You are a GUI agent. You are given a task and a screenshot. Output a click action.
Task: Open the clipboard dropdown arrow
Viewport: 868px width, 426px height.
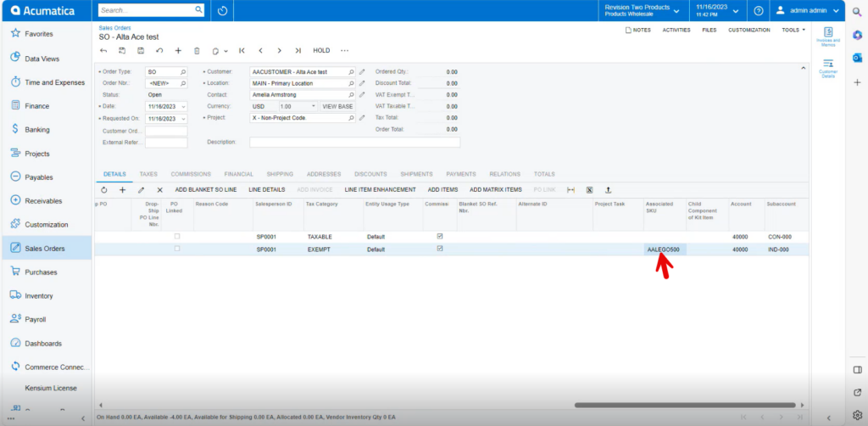click(225, 51)
